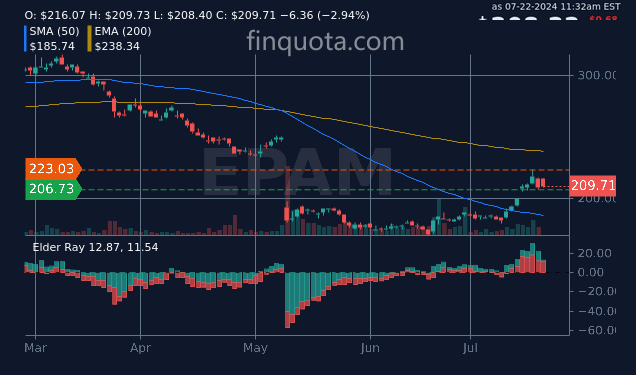Click the 200.00 price axis label
The height and width of the screenshot is (375, 636).
click(596, 199)
